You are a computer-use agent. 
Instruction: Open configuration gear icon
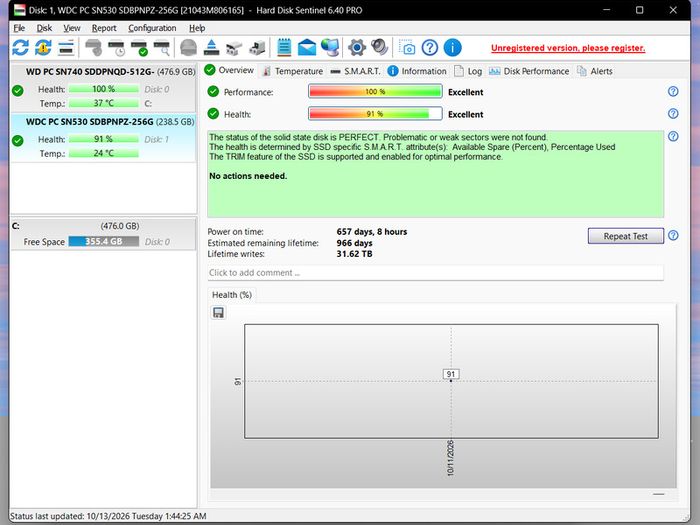357,47
